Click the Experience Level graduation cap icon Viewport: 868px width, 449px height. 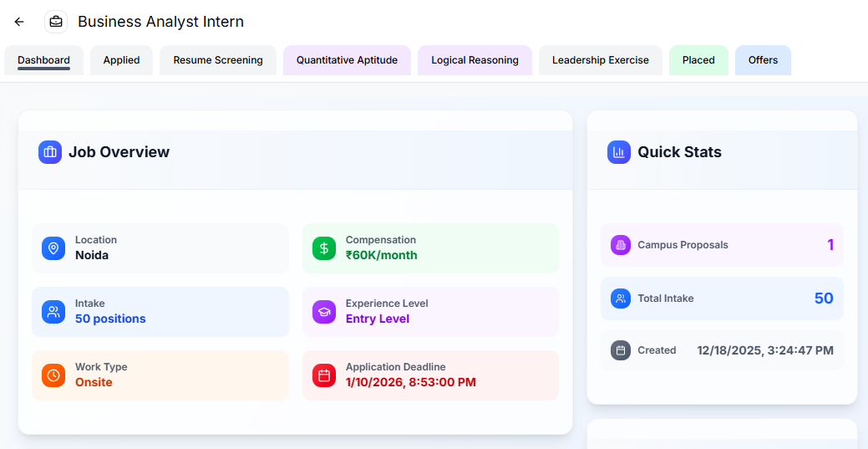click(x=324, y=312)
